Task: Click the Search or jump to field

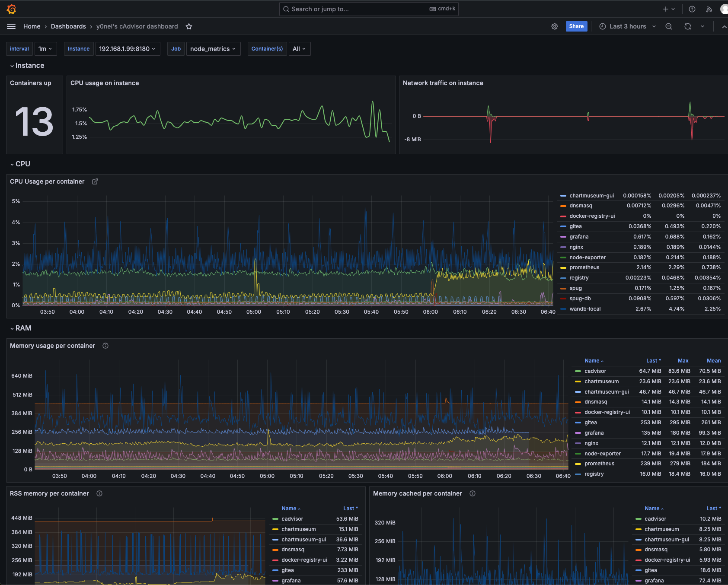Action: coord(369,9)
